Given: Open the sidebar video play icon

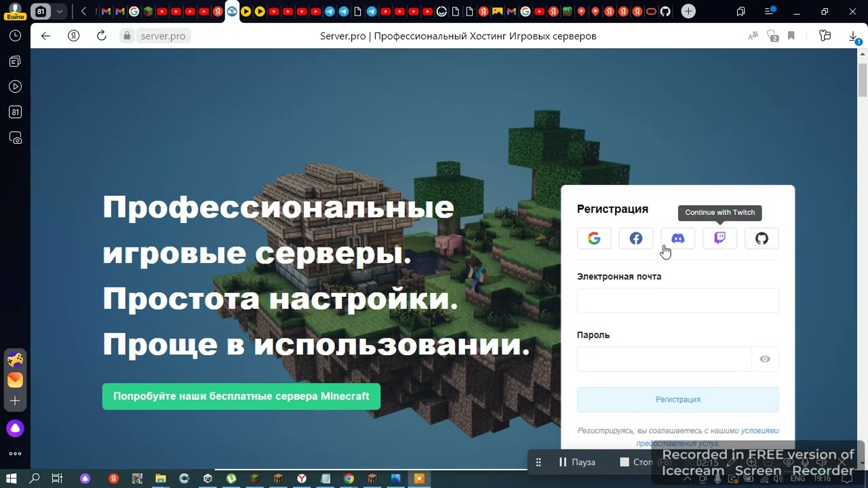Looking at the screenshot, I should [x=15, y=87].
